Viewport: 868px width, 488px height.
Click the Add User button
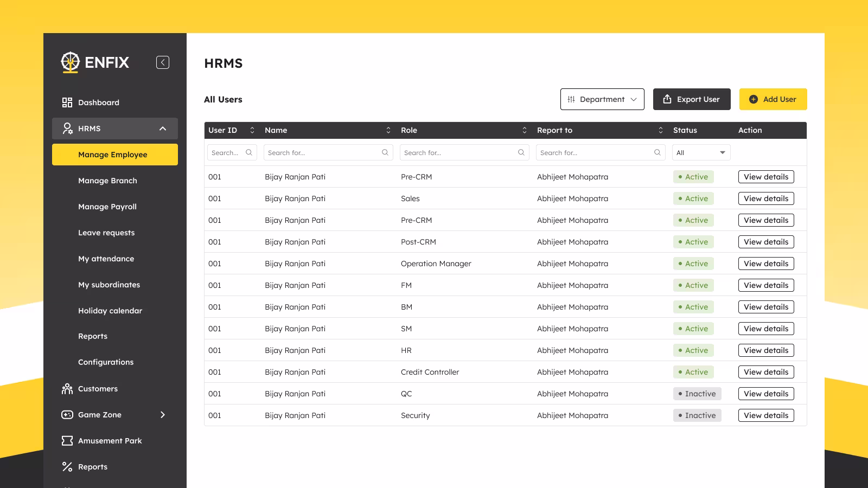(773, 99)
